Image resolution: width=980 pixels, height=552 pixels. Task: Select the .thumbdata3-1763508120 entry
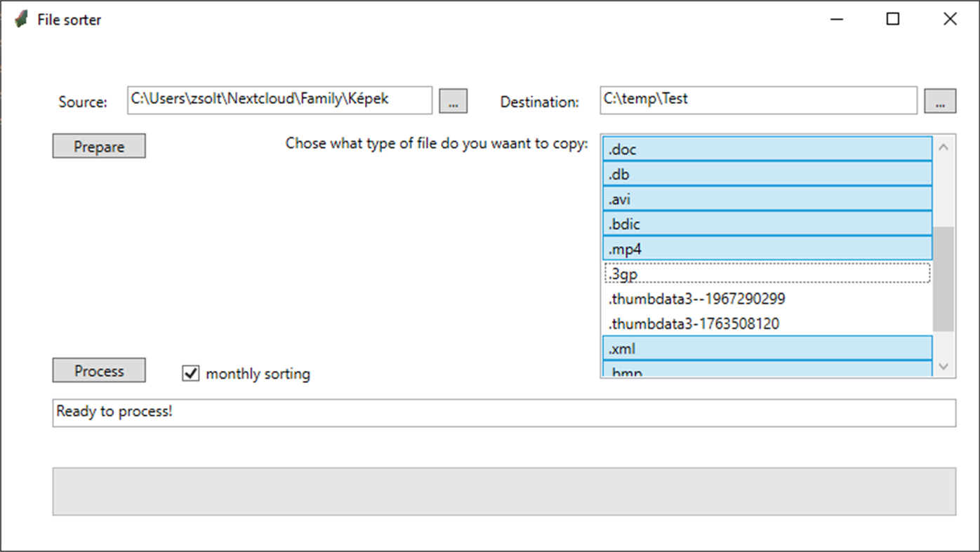(x=765, y=323)
